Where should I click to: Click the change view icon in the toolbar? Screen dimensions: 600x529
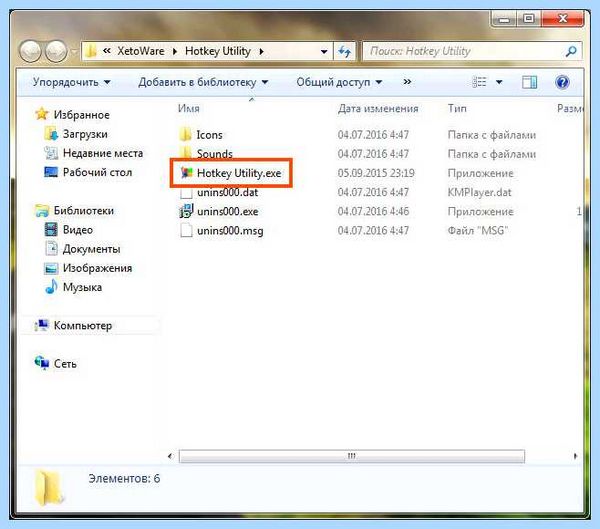tap(479, 82)
